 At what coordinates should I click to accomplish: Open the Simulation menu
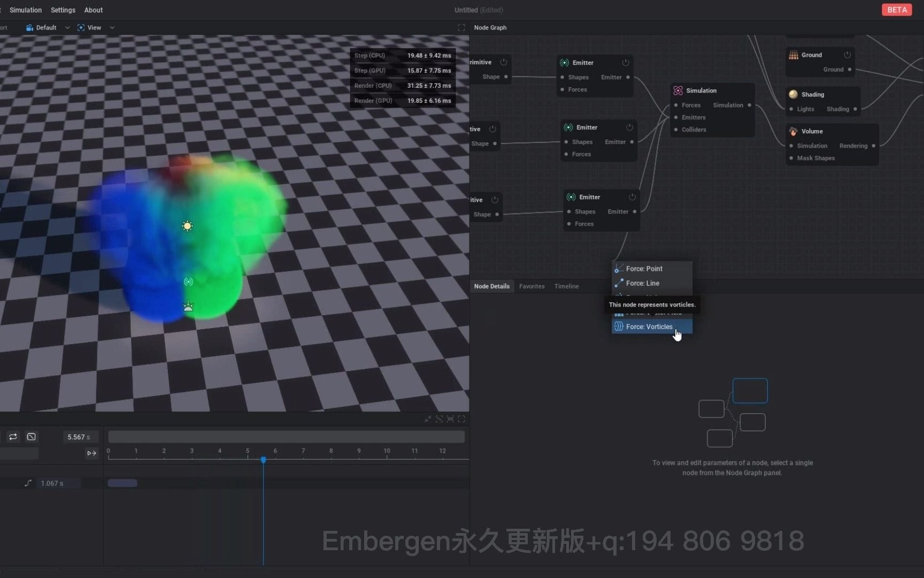coord(25,10)
